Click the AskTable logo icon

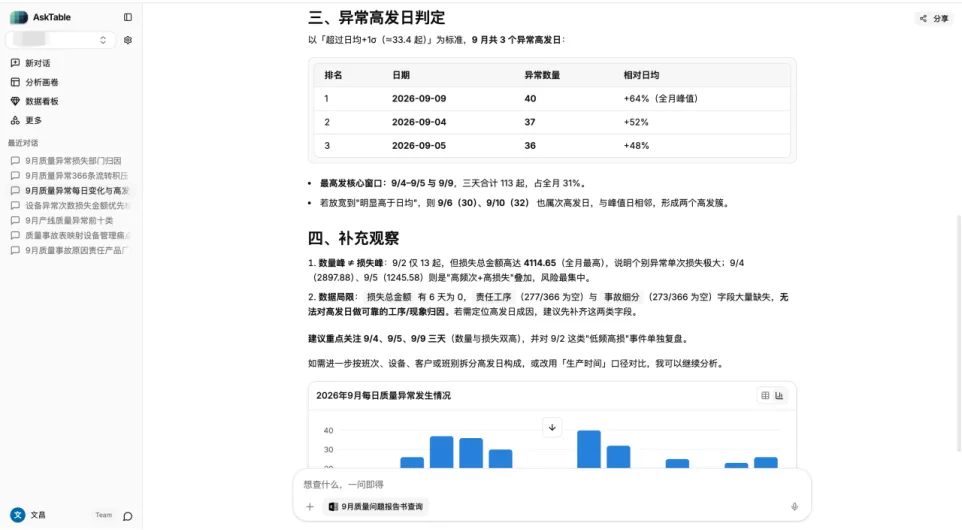tap(18, 17)
